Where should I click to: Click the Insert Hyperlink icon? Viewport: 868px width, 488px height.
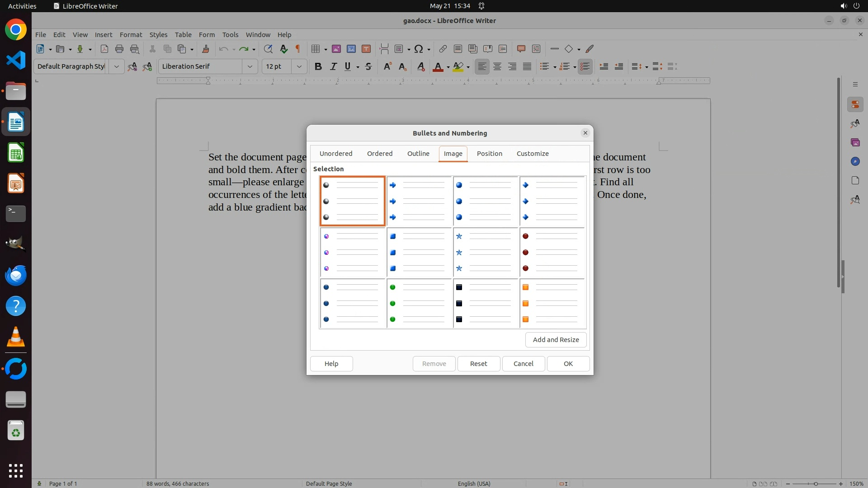point(443,49)
